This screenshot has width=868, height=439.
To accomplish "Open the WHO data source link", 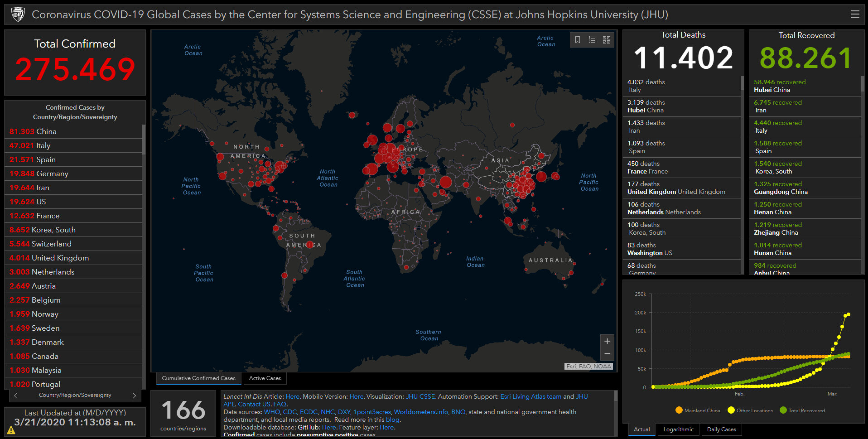I will 272,412.
